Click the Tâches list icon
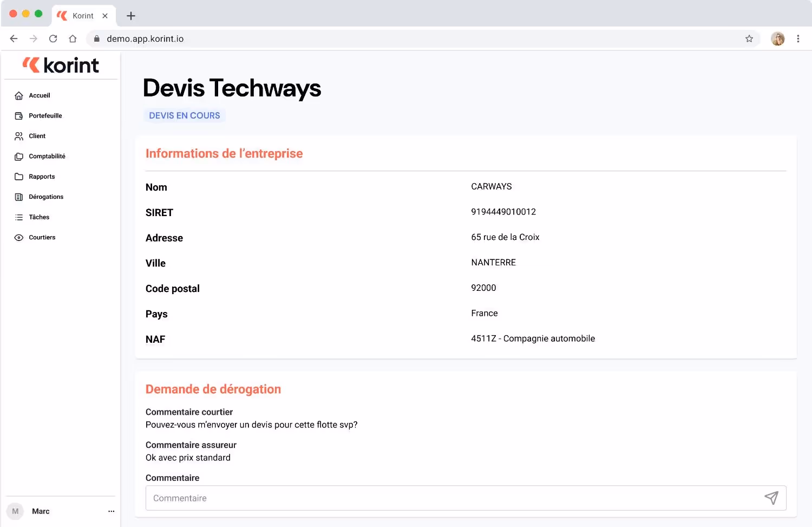Image resolution: width=812 pixels, height=527 pixels. click(19, 217)
